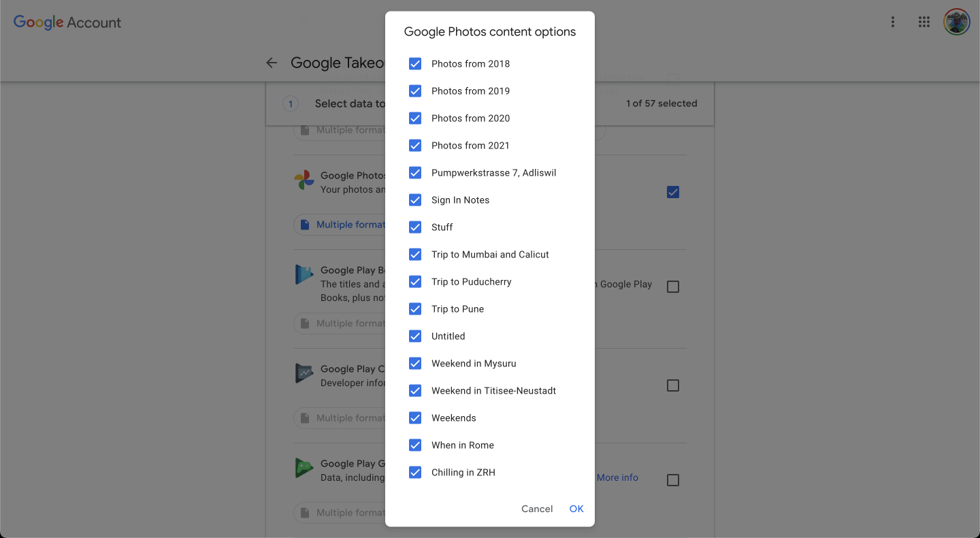
Task: Click the Google Photos product icon
Action: [304, 180]
